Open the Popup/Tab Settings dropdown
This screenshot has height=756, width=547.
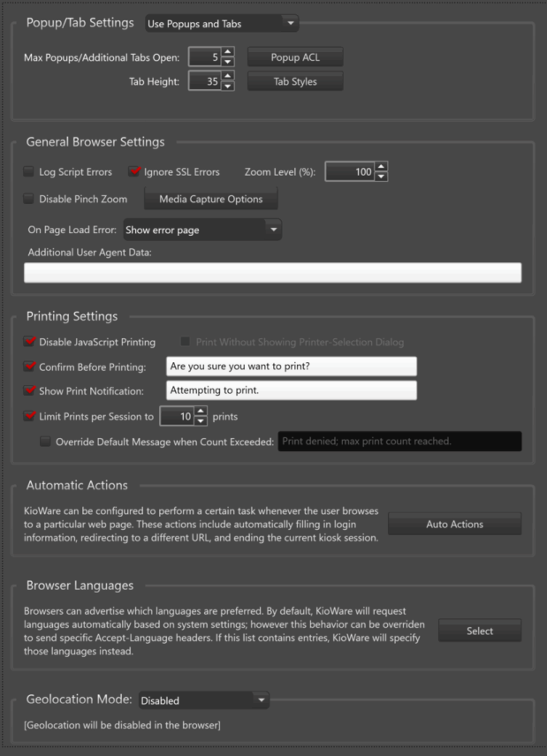coord(222,24)
